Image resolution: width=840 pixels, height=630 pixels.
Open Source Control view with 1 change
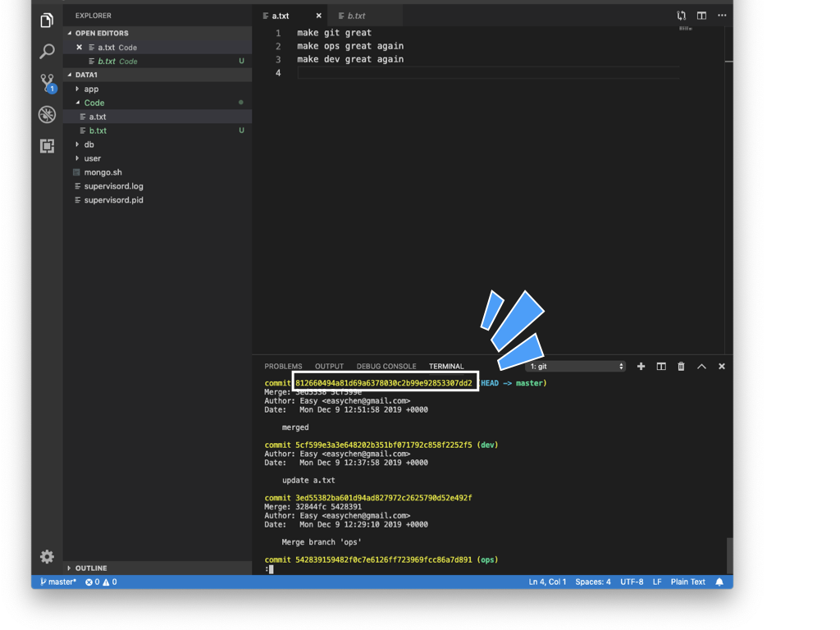pyautogui.click(x=48, y=83)
